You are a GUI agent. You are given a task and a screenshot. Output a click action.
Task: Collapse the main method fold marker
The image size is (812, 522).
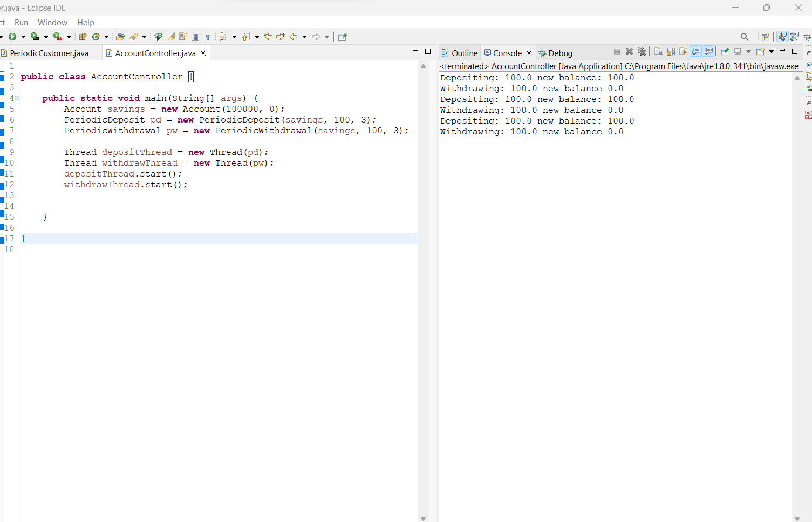pos(17,98)
